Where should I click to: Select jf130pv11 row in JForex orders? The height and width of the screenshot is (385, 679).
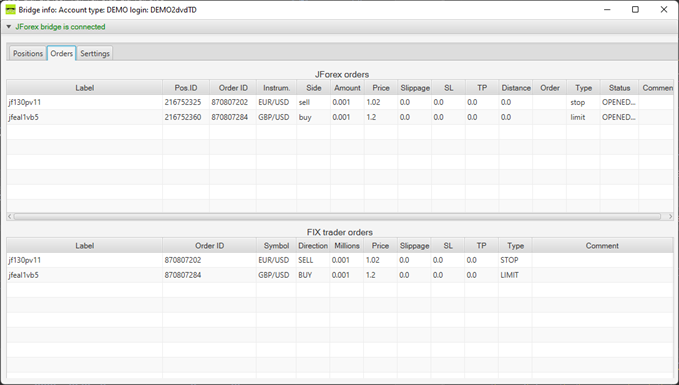340,102
